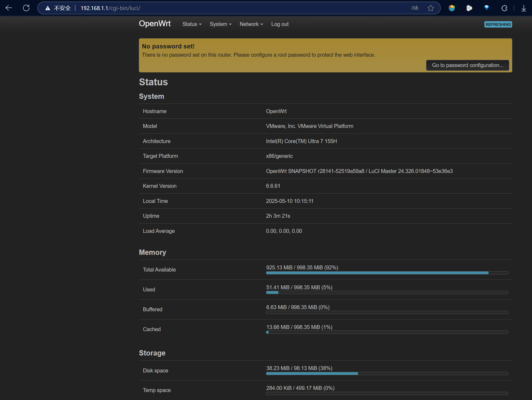This screenshot has width=532, height=400.
Task: Click the Log out menu item
Action: coord(280,24)
